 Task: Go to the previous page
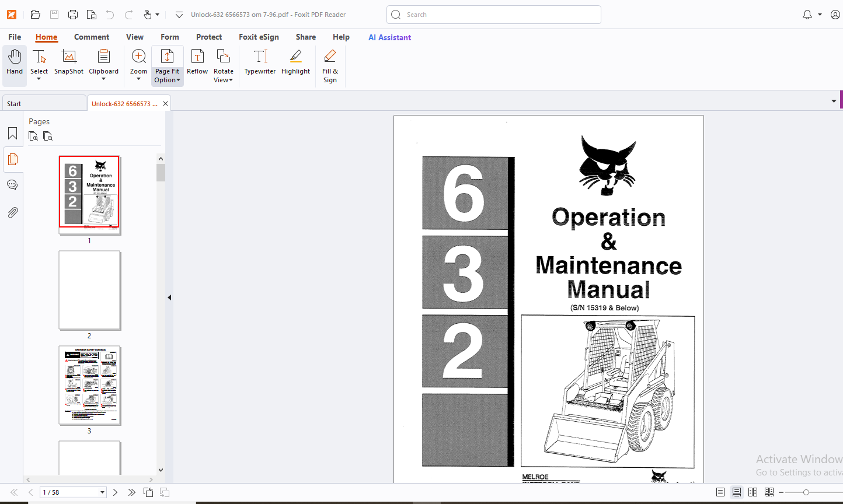[30, 492]
